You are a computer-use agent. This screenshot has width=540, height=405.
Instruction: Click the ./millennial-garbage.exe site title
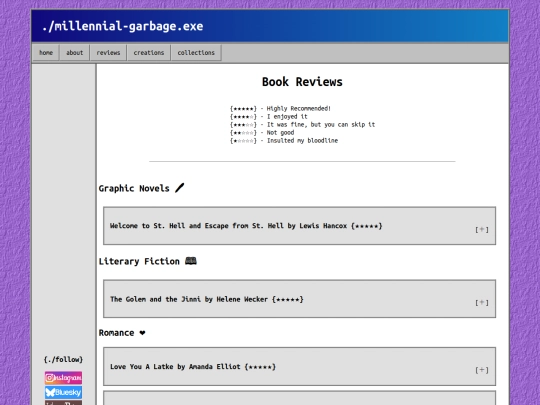[123, 26]
